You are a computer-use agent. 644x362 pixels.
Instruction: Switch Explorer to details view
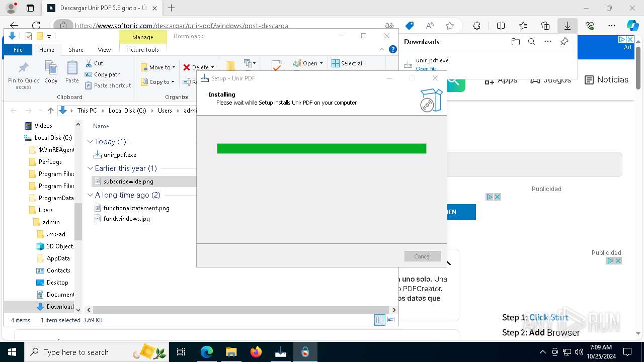pos(380,320)
